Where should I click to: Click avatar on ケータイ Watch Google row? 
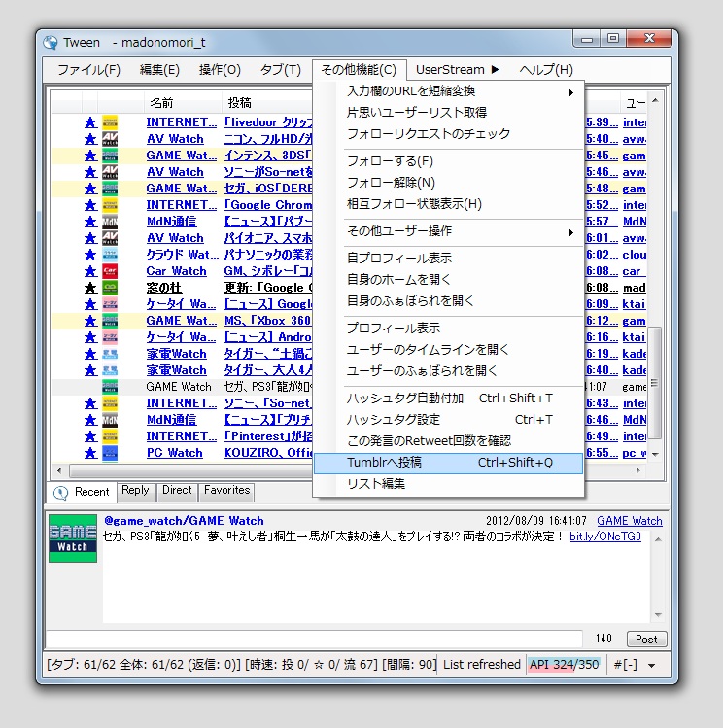[x=110, y=304]
